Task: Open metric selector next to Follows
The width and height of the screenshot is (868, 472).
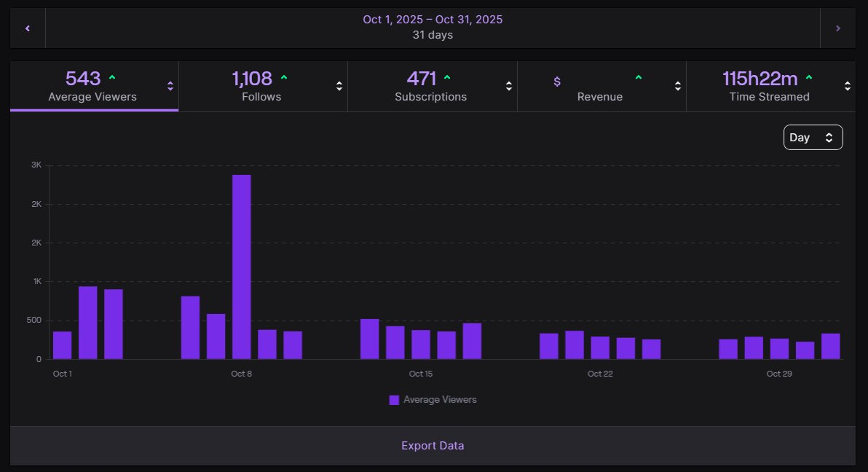Action: pos(339,86)
